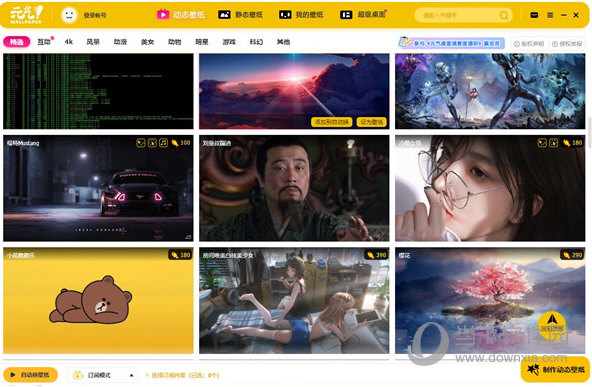Open the anime bedroom girls wallpaper

coord(294,301)
